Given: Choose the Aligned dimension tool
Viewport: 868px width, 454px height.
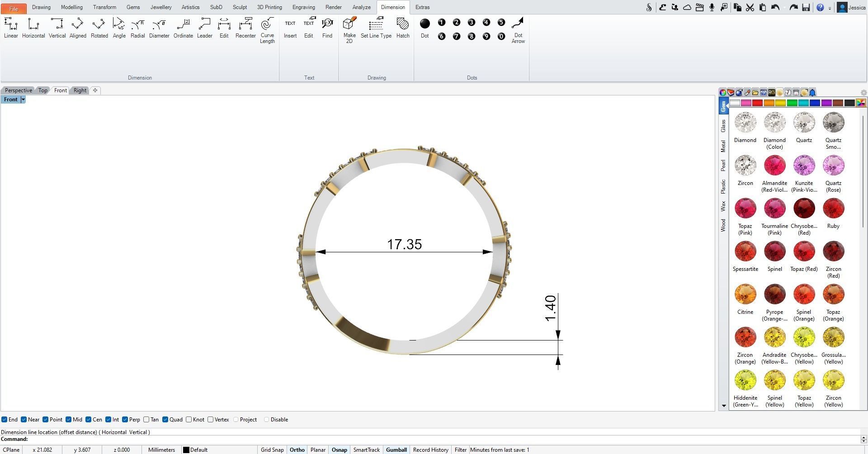Looking at the screenshot, I should click(78, 28).
